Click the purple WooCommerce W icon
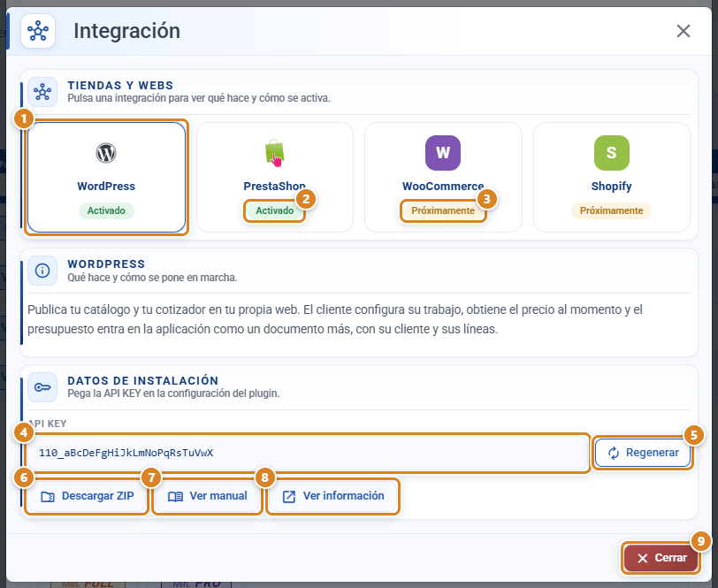 [x=443, y=153]
